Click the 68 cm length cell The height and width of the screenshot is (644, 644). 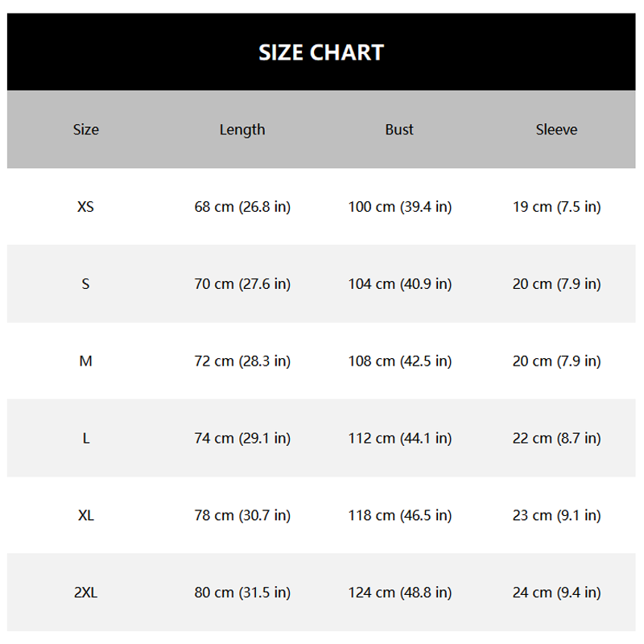click(242, 207)
